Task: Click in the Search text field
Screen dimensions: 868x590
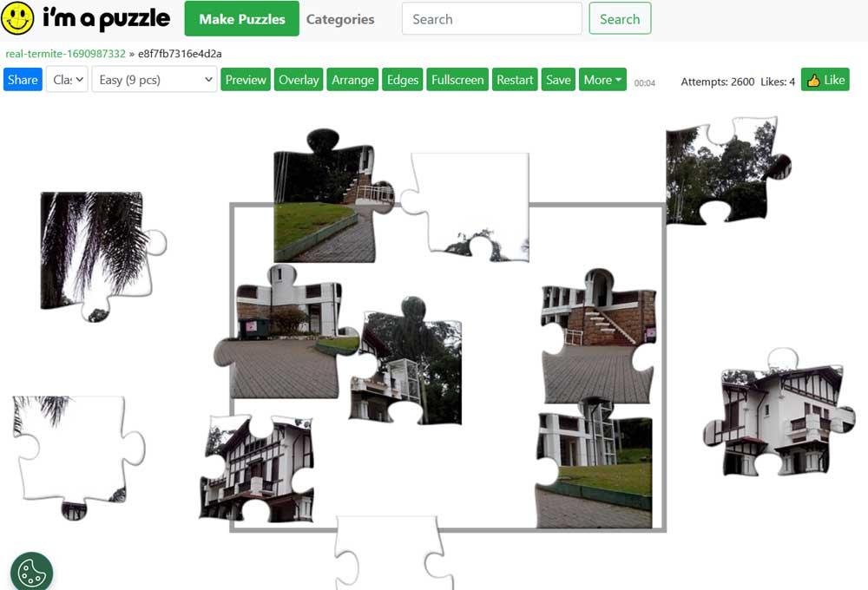Action: [491, 19]
